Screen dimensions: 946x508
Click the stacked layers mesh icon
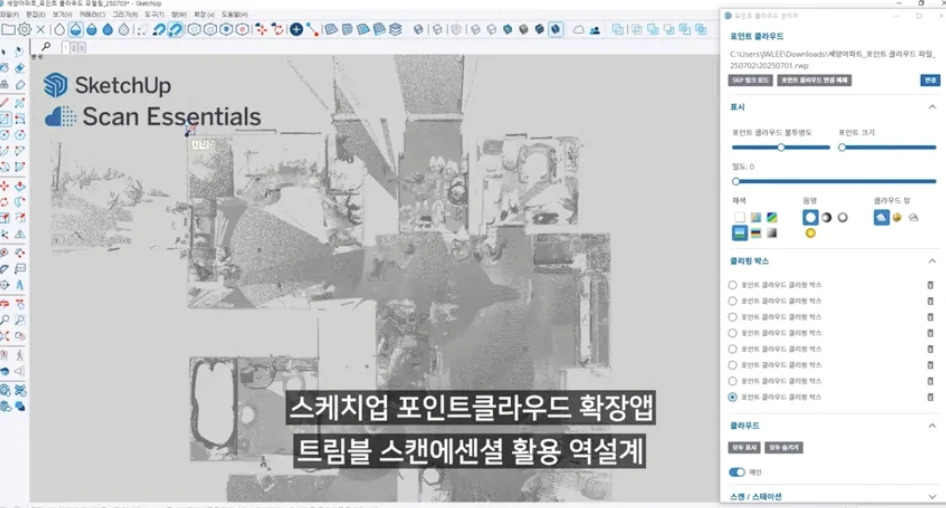click(x=395, y=29)
